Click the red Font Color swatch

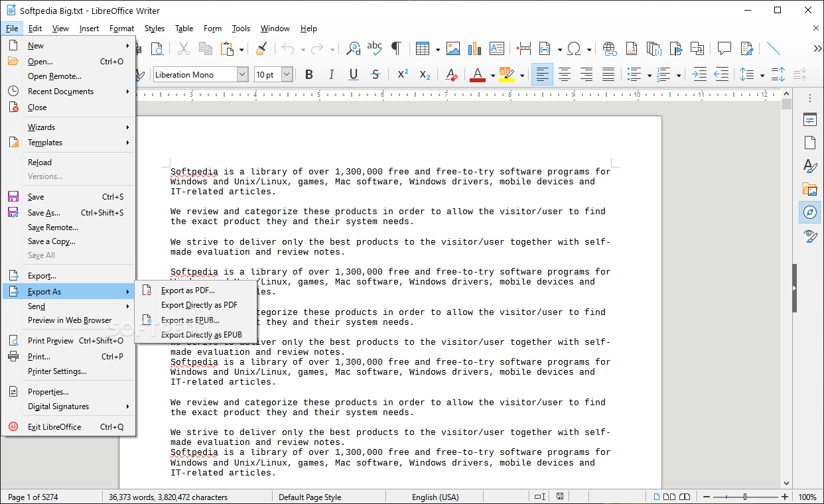(x=478, y=75)
